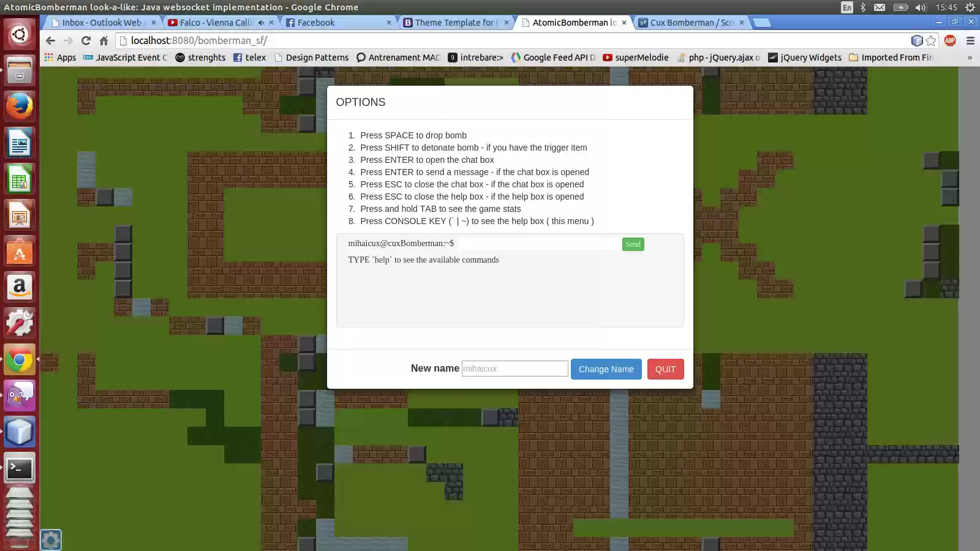Reload the bomberman page
Viewport: 980px width, 551px height.
(x=85, y=41)
